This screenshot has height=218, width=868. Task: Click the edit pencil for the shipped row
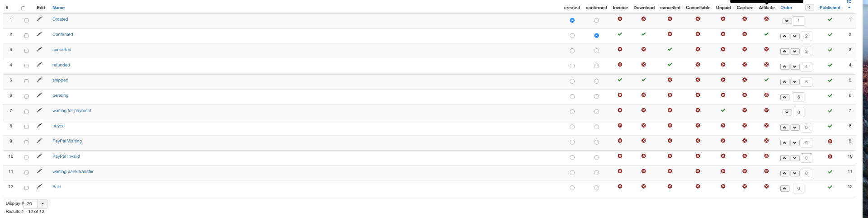tap(39, 80)
